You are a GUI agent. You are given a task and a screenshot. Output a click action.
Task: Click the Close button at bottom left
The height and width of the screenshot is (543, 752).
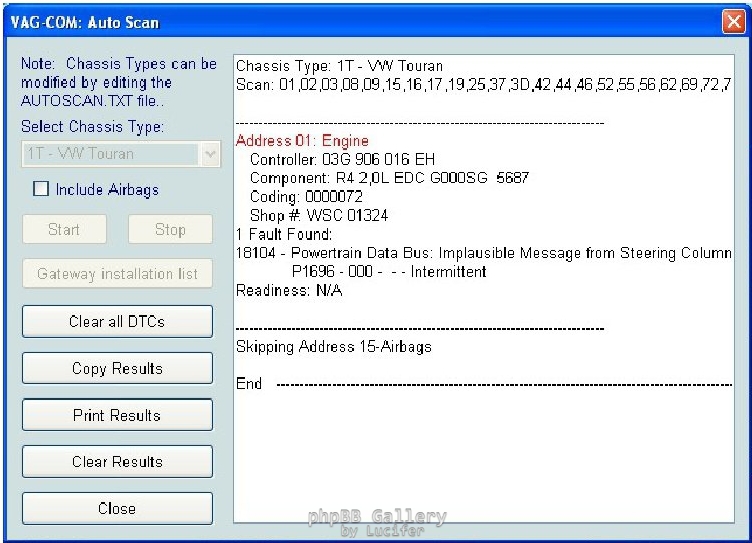click(117, 508)
